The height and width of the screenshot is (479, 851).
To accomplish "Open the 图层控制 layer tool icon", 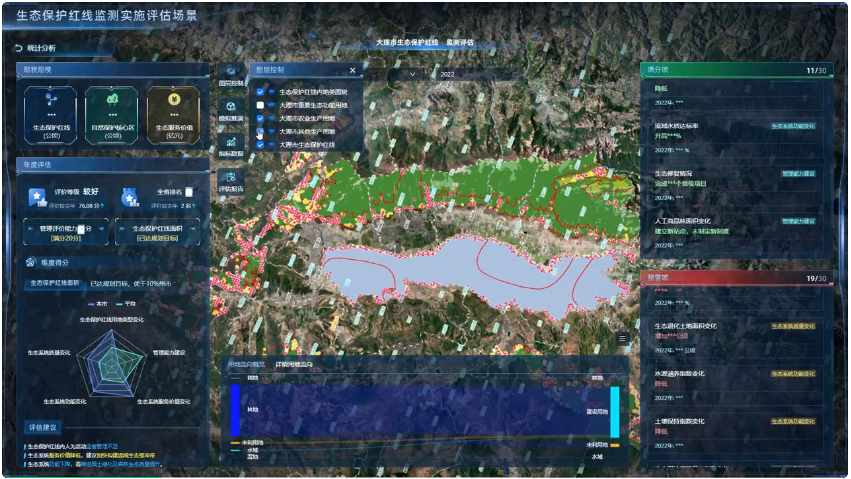I will pyautogui.click(x=229, y=78).
